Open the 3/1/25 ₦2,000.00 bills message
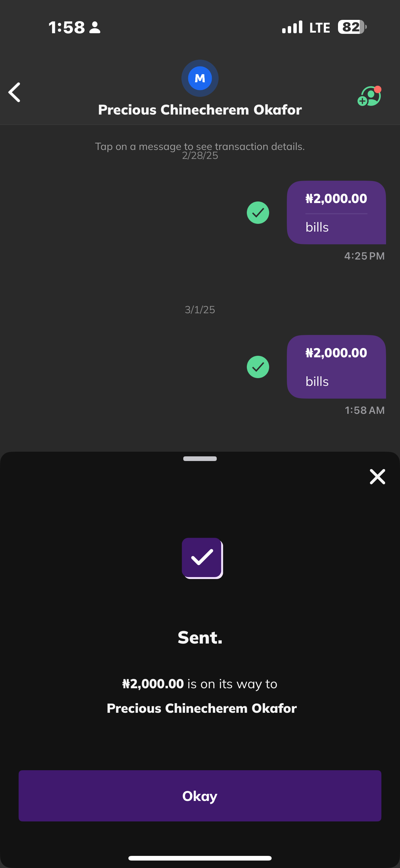The height and width of the screenshot is (868, 400). point(336,367)
